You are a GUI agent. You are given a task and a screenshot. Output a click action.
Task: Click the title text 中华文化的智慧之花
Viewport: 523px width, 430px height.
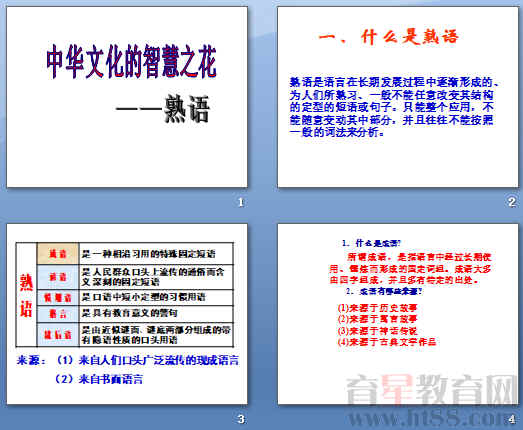131,62
